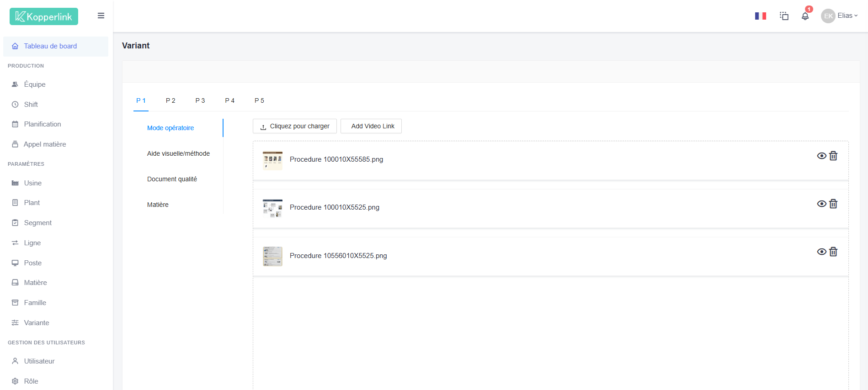
Task: Go to Planification in the sidebar
Action: tap(42, 124)
